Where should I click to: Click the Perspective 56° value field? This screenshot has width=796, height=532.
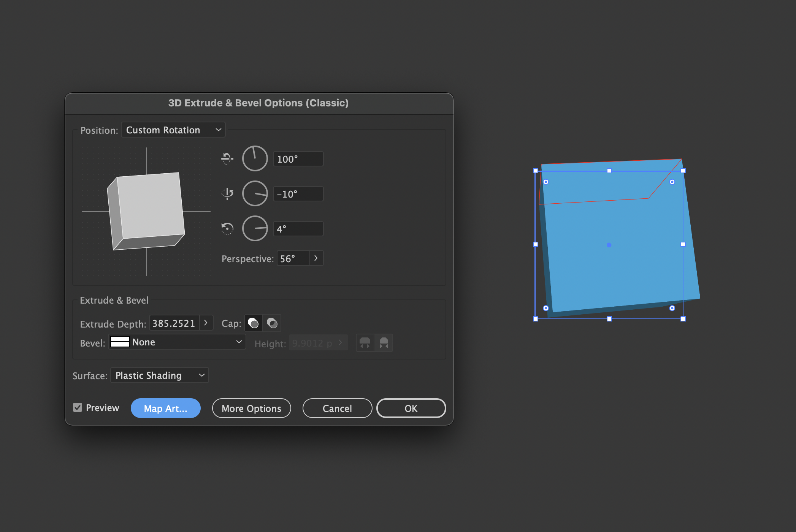pyautogui.click(x=293, y=258)
